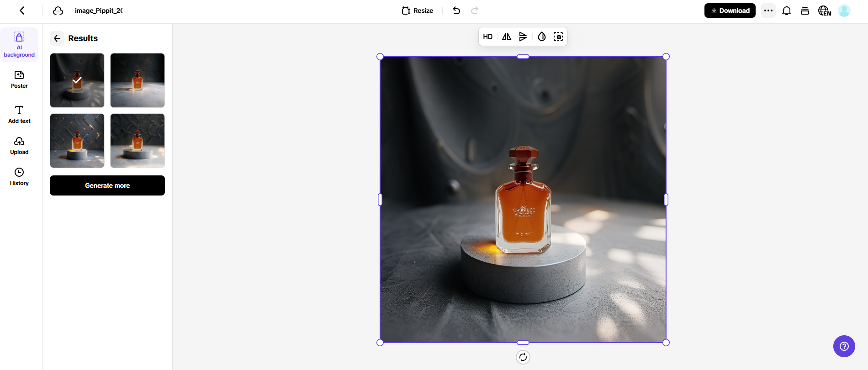Open the Resize option

(418, 11)
